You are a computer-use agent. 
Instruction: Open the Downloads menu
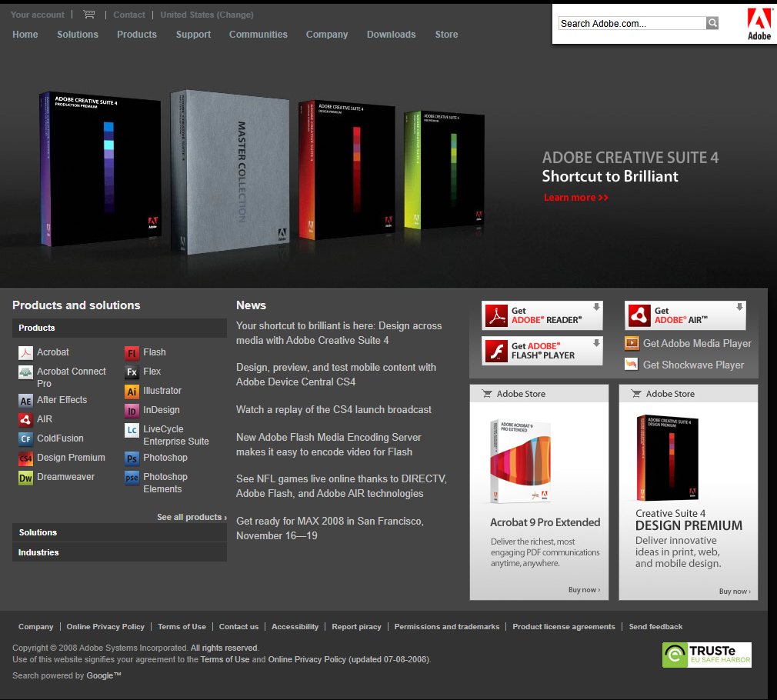pos(392,34)
